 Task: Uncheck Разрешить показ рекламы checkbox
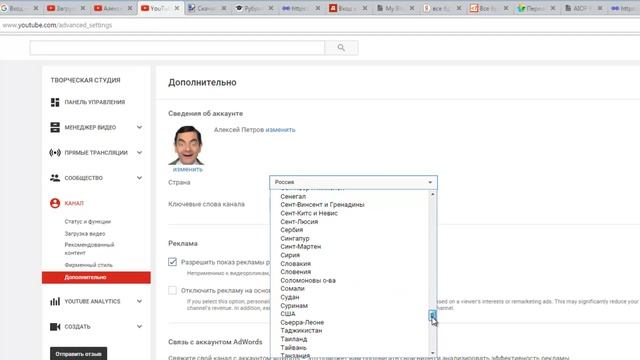[x=172, y=262]
